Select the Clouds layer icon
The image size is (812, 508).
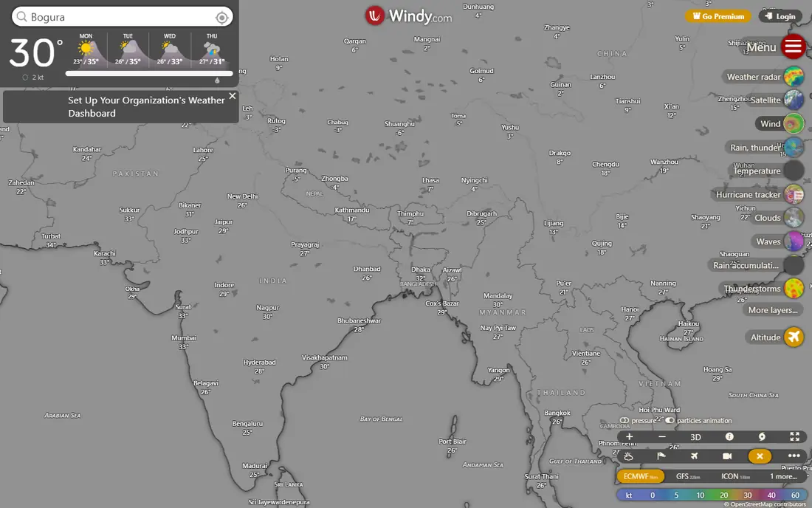point(794,218)
